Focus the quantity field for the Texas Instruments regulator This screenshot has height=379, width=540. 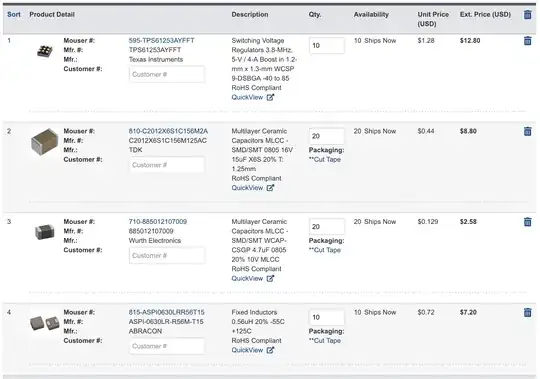[x=327, y=45]
